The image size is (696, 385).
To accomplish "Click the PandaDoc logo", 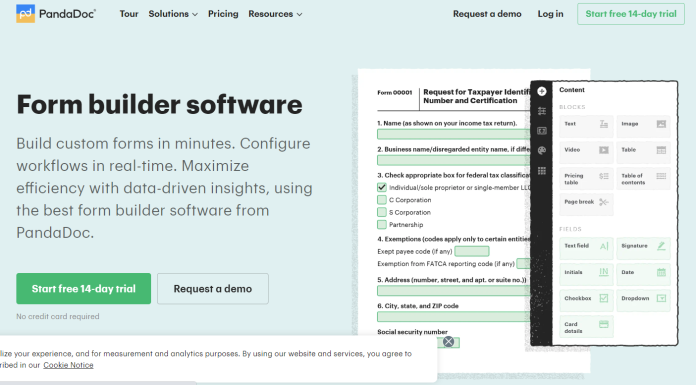I will point(56,14).
